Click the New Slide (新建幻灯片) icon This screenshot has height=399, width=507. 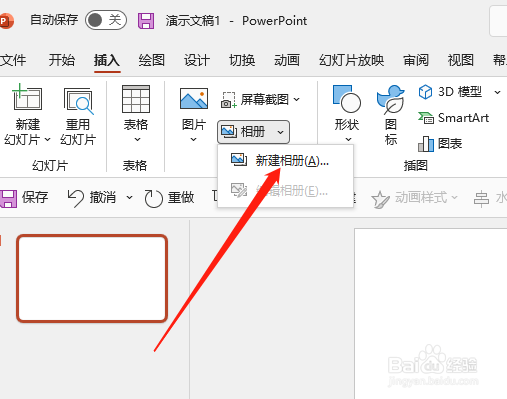tap(27, 97)
